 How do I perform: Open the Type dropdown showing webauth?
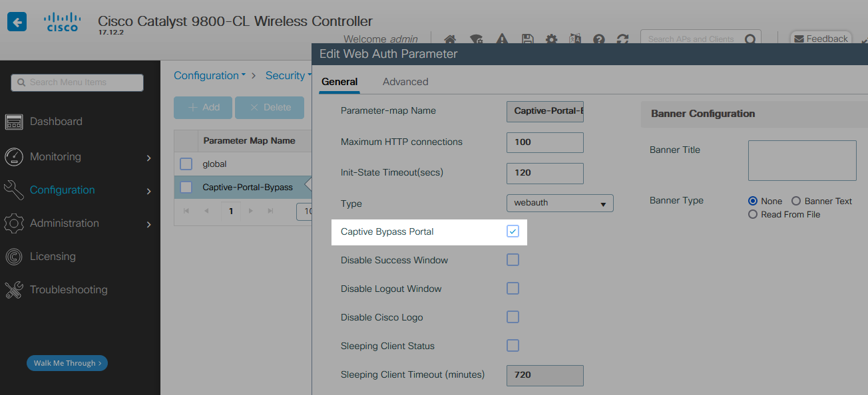[560, 203]
